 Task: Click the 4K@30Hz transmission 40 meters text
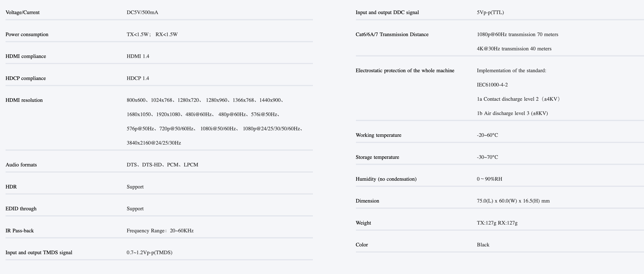click(514, 49)
